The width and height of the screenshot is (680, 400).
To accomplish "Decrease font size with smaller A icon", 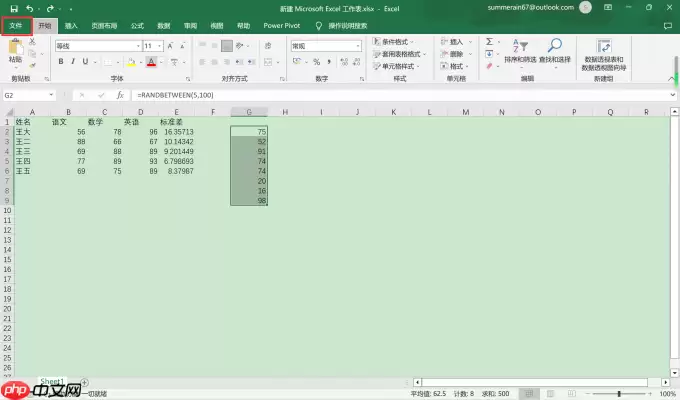I will [183, 46].
